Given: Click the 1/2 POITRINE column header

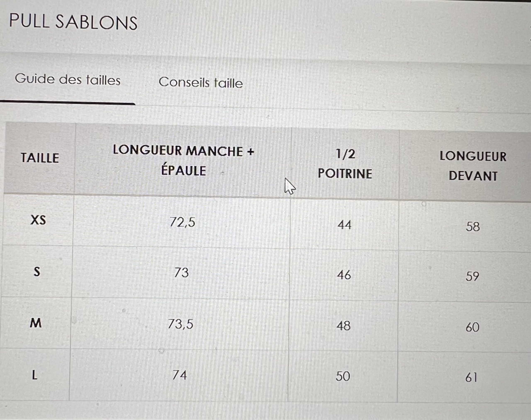Looking at the screenshot, I should coord(345,164).
